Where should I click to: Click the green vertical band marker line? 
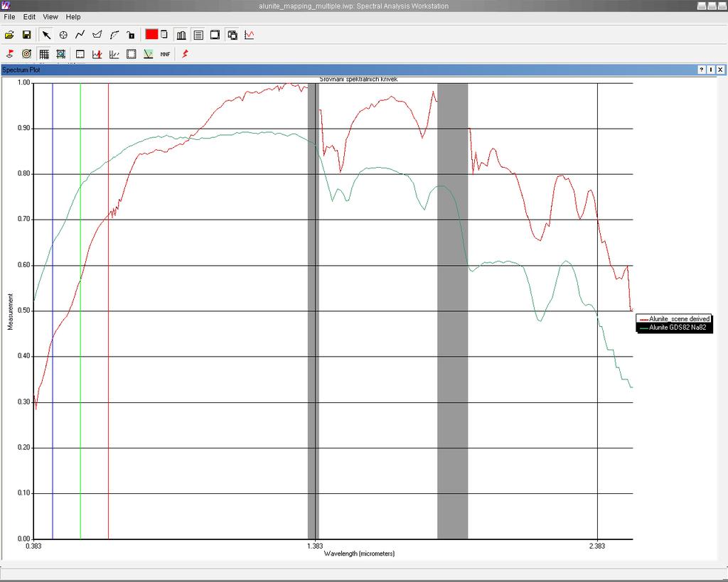[80, 311]
